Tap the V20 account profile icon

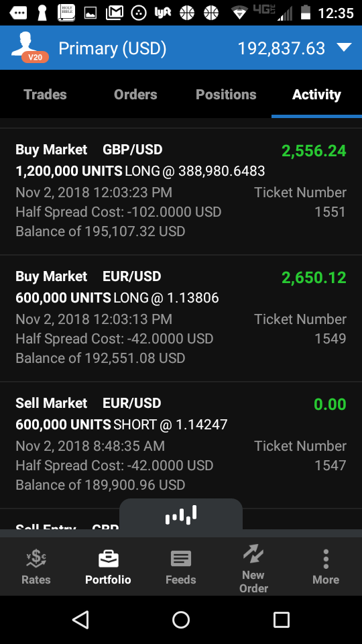click(29, 48)
